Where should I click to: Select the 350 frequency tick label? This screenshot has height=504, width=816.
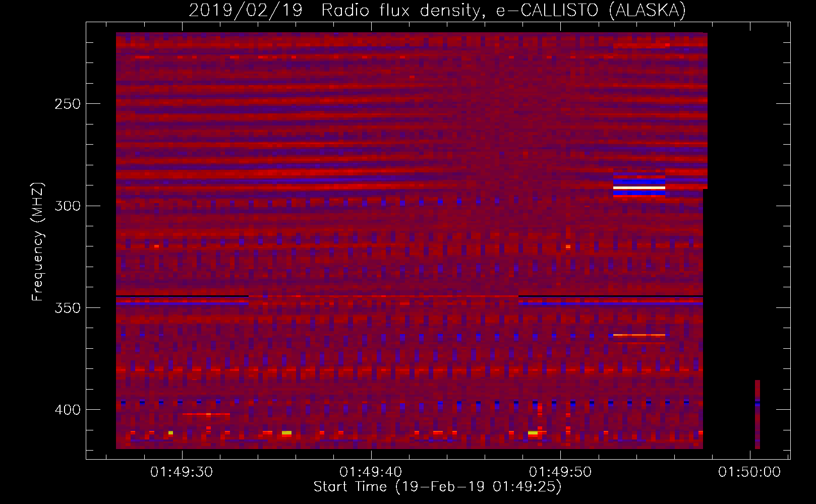68,308
